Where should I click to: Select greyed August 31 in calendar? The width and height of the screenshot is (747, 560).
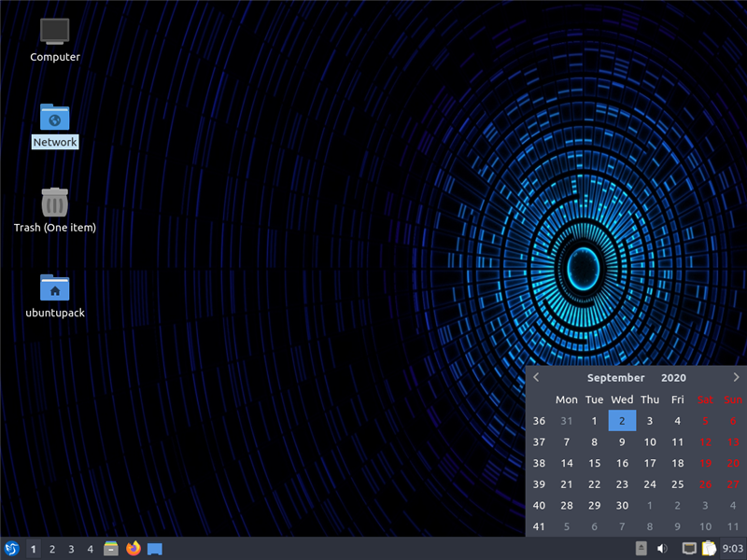point(567,421)
